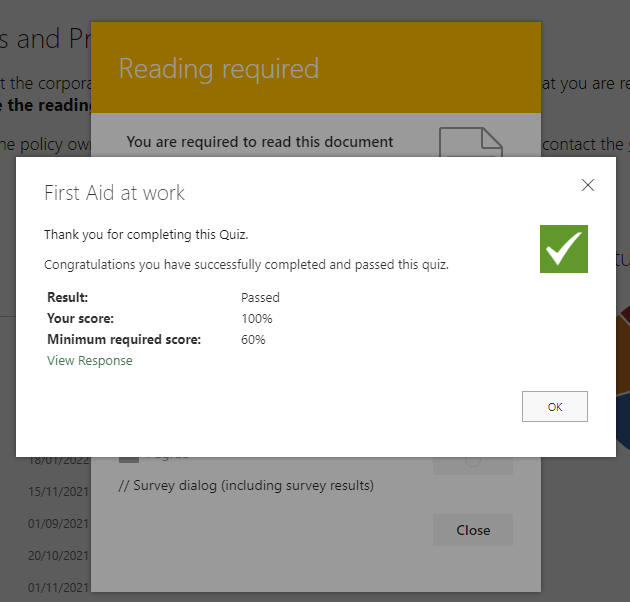Screen dimensions: 630x602
Task: Click the 100% score value
Action: click(x=257, y=319)
